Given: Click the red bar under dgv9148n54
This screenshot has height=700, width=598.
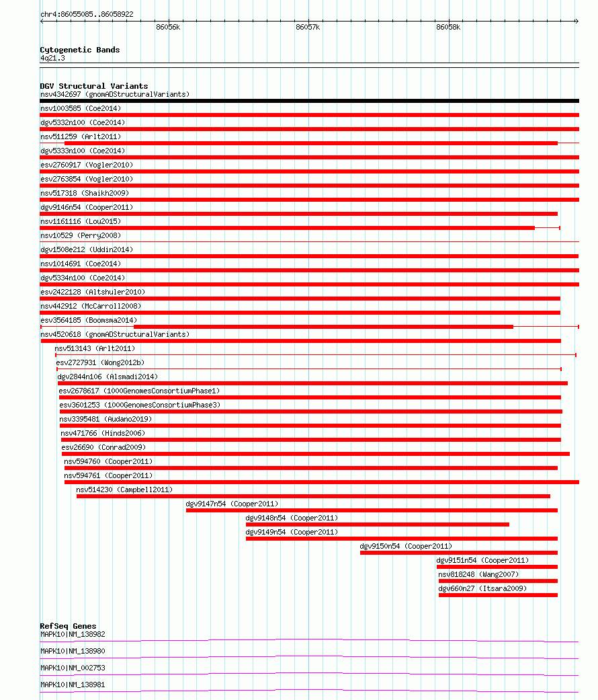Looking at the screenshot, I should click(x=377, y=524).
